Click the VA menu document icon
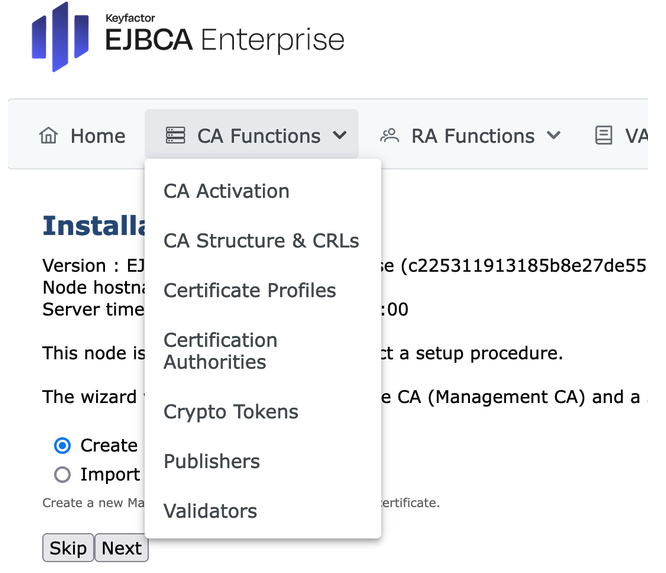666x573 pixels. point(603,136)
